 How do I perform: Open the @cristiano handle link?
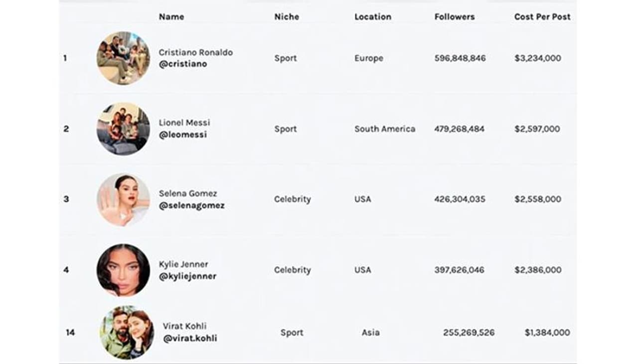pos(182,64)
